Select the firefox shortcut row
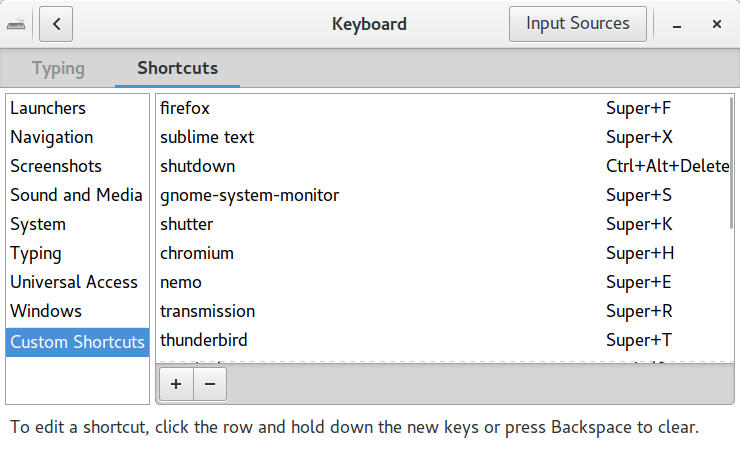 [x=443, y=109]
